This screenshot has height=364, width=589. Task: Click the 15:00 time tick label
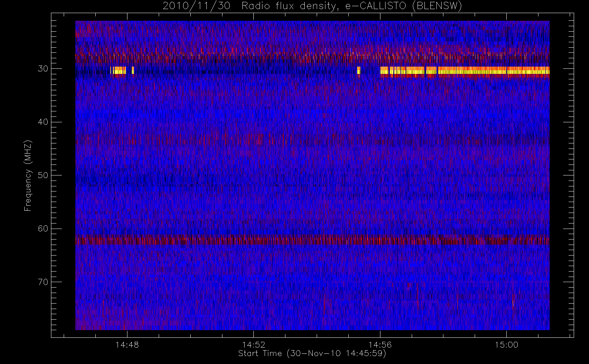point(506,345)
